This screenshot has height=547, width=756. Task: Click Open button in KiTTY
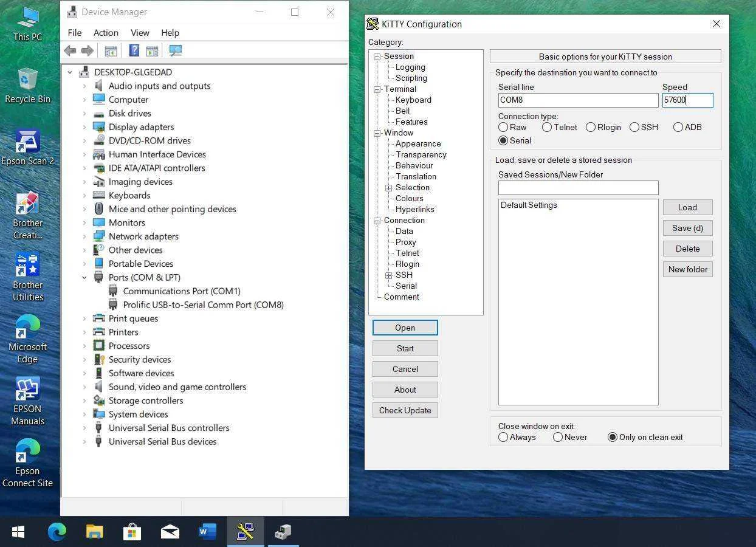(x=405, y=328)
